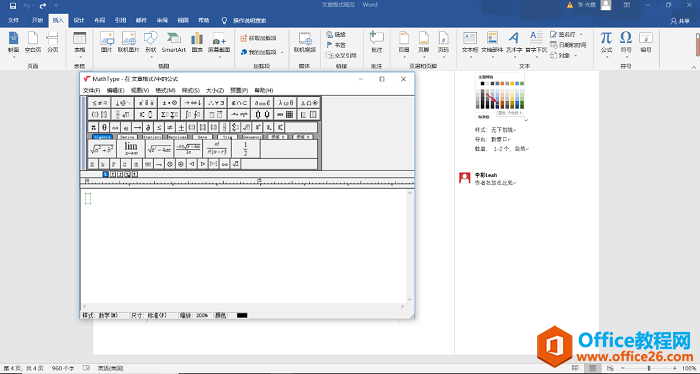Image resolution: width=700 pixels, height=374 pixels.
Task: Open Get Add-ins (获取加载项)
Action: click(x=258, y=38)
